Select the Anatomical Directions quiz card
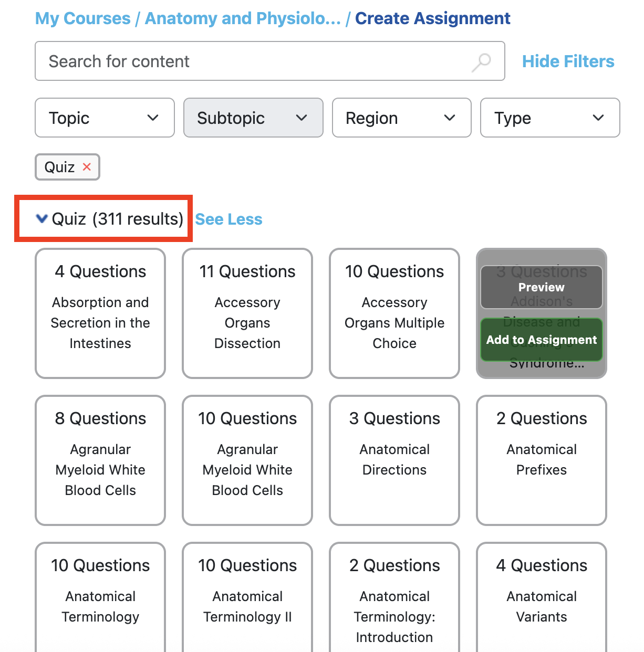The image size is (644, 652). pyautogui.click(x=394, y=460)
